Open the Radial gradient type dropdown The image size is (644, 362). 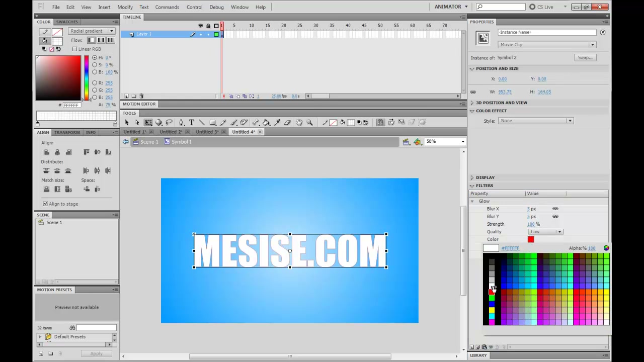coord(91,31)
